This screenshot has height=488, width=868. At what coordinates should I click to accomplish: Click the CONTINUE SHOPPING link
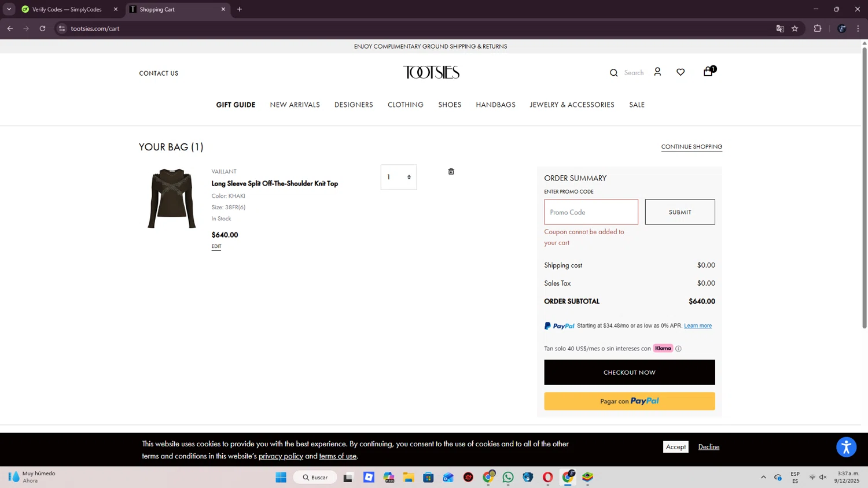click(x=692, y=147)
